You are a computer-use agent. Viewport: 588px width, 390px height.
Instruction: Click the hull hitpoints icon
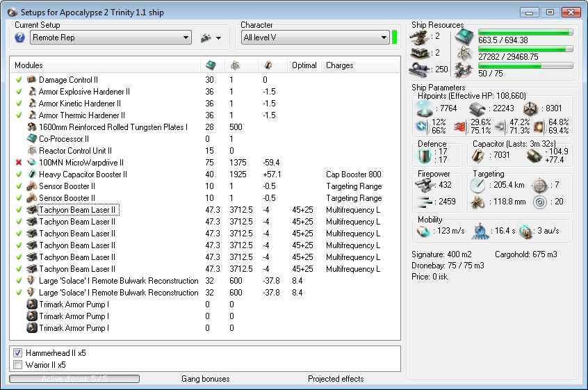[x=530, y=108]
